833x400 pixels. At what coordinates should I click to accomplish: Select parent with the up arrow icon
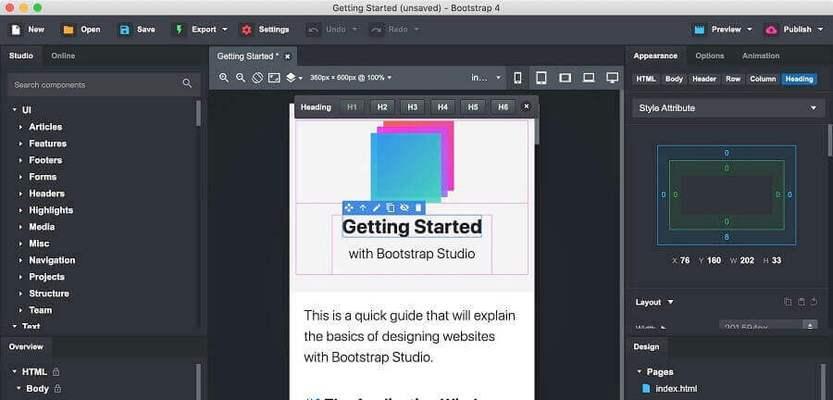pos(363,208)
